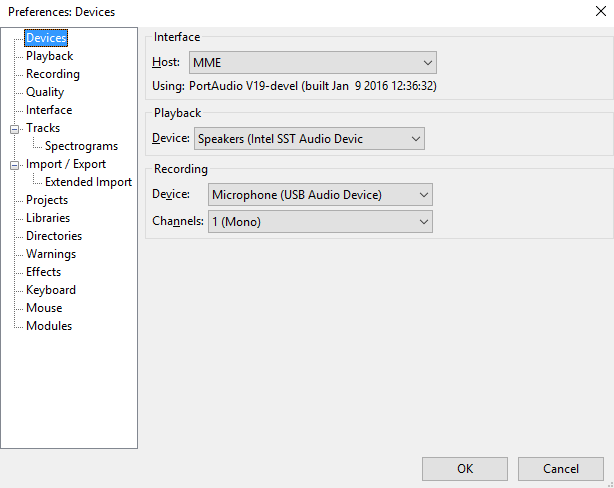The image size is (614, 488).
Task: Open the Import / Export preferences
Action: click(66, 164)
